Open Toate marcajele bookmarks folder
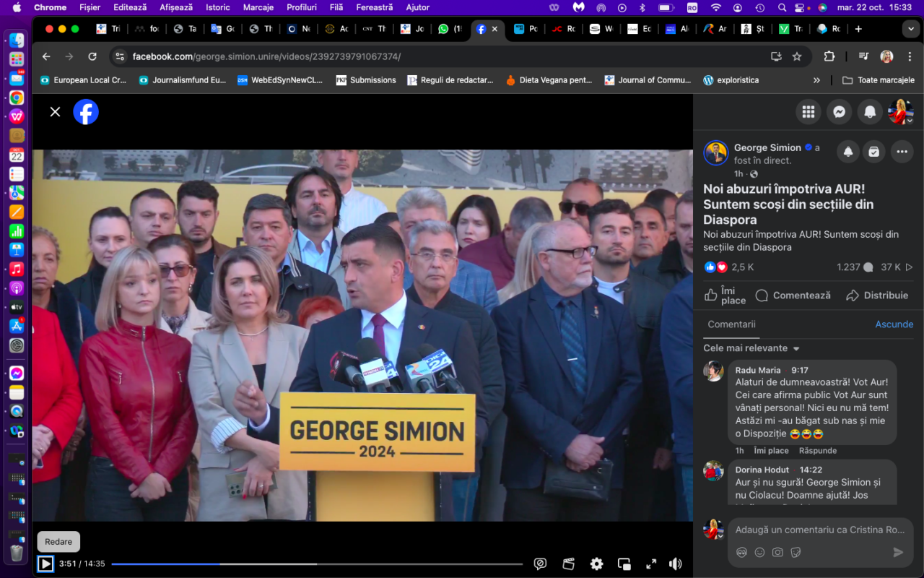This screenshot has width=924, height=578. pos(879,80)
